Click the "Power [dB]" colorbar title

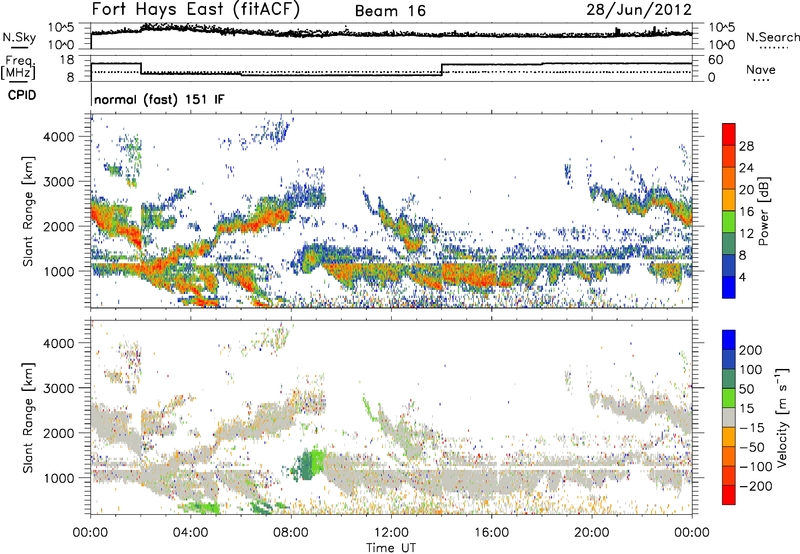click(x=763, y=211)
